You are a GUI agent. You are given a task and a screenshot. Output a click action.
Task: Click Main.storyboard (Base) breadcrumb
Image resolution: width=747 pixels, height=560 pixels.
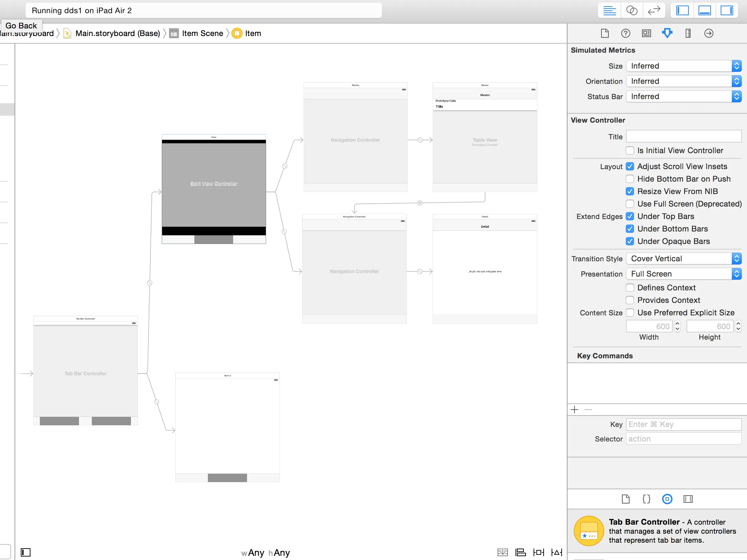click(x=117, y=33)
